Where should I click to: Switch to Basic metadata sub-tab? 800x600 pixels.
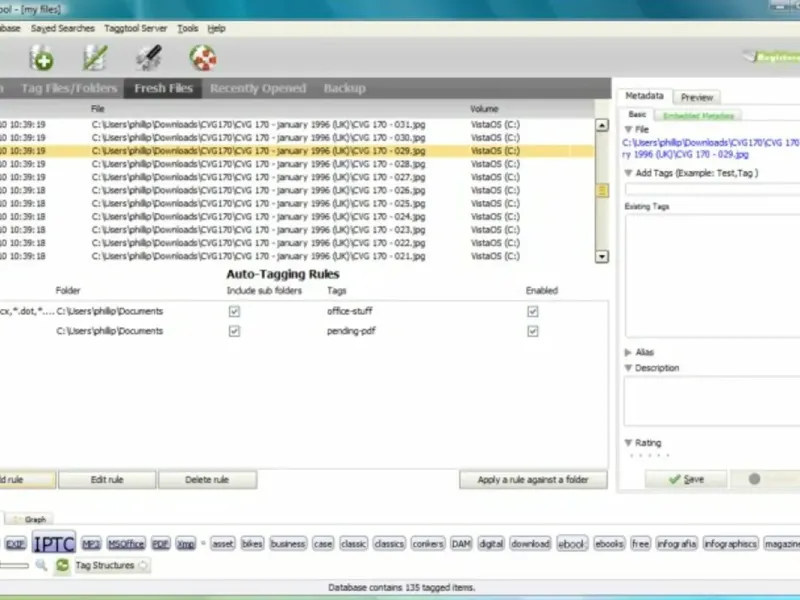[637, 115]
